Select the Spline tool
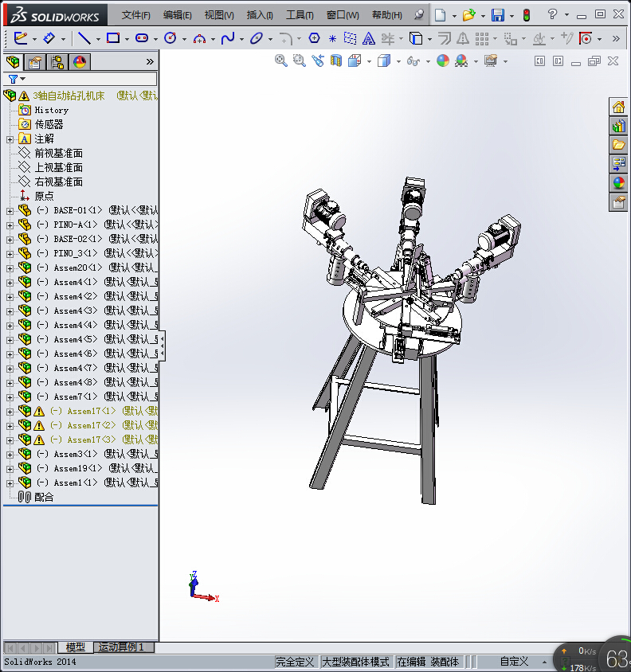 pyautogui.click(x=227, y=38)
